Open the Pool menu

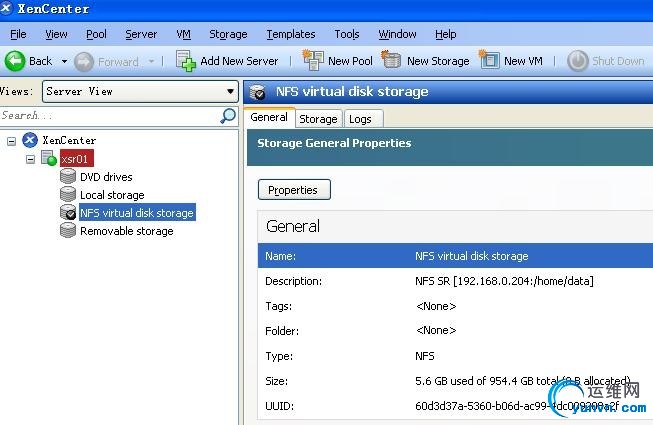[x=96, y=34]
